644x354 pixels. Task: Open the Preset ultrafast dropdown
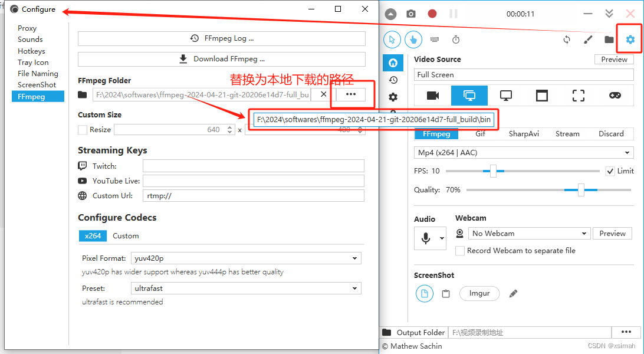coord(246,289)
